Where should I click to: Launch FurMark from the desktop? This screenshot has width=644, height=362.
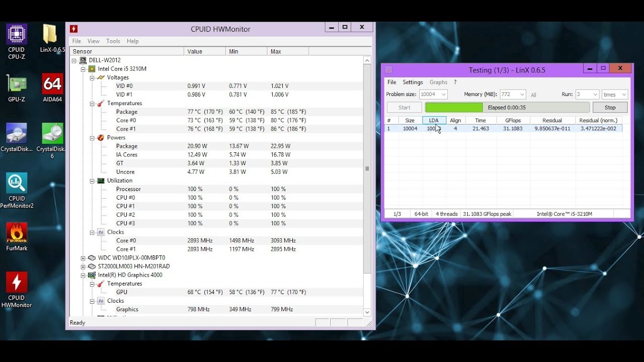[17, 237]
